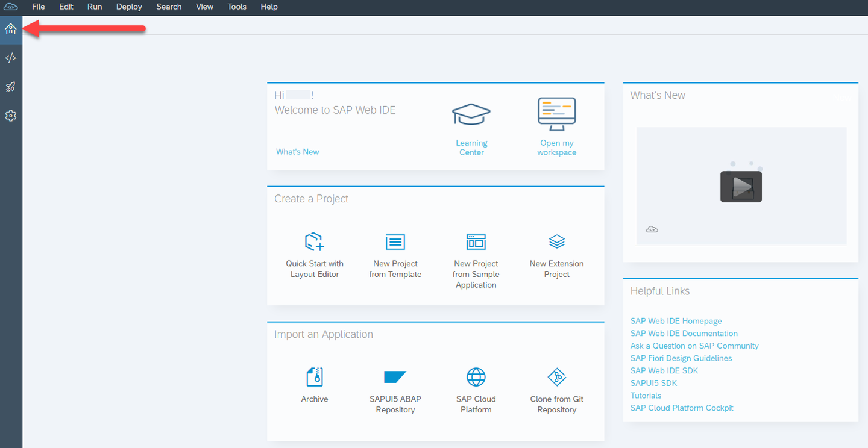868x448 pixels.
Task: Open the Tools menu
Action: point(237,7)
